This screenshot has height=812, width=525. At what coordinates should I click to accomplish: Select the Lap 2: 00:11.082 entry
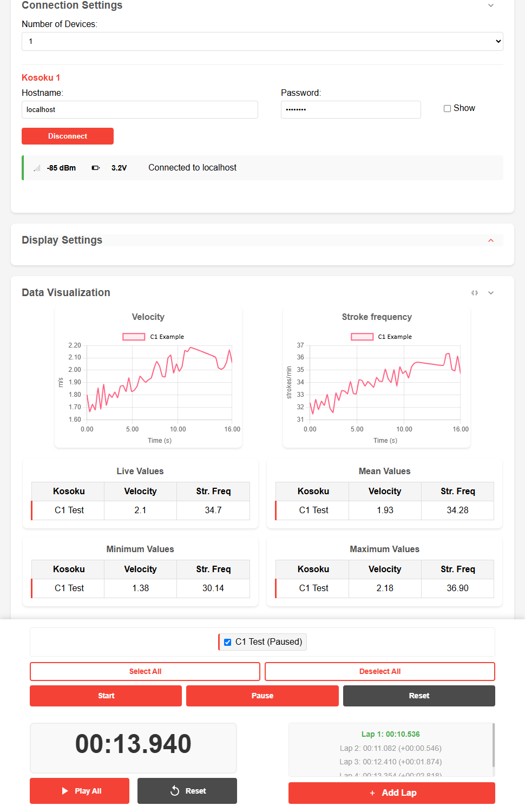pos(391,748)
